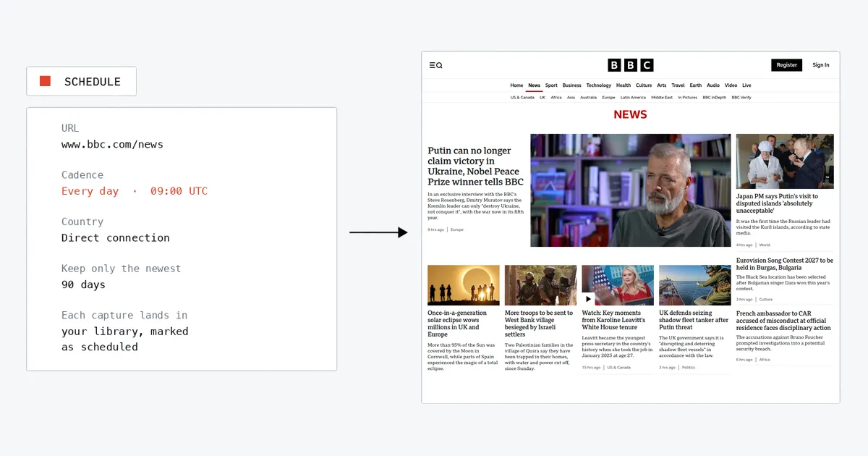The image size is (868, 456).
Task: Click the NEWS page heading
Action: 630,114
